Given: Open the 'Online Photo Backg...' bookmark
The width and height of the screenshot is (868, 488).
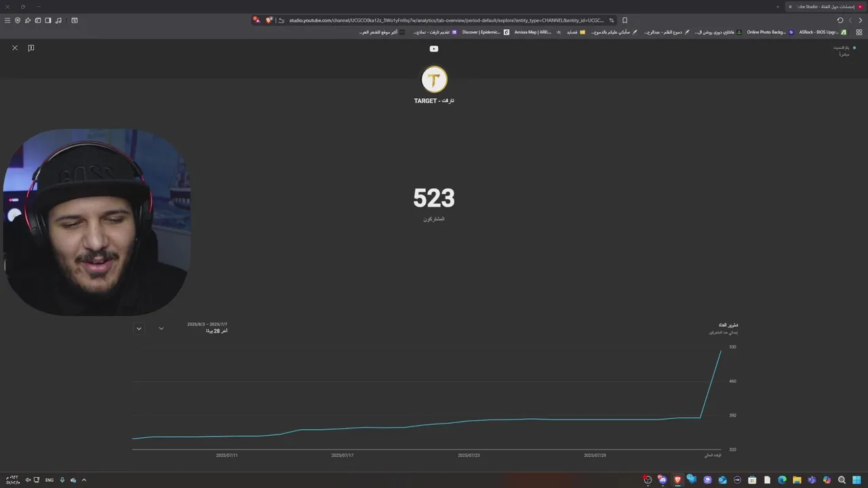Looking at the screenshot, I should point(770,32).
